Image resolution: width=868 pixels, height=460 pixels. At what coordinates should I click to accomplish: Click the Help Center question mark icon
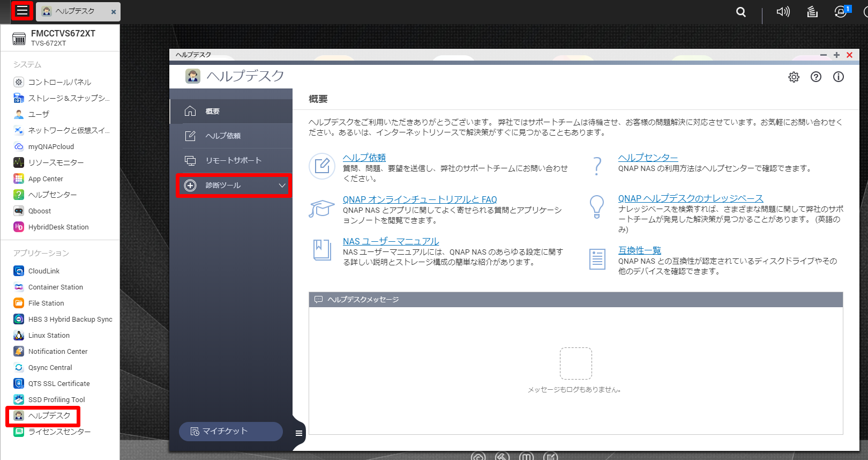click(x=597, y=166)
